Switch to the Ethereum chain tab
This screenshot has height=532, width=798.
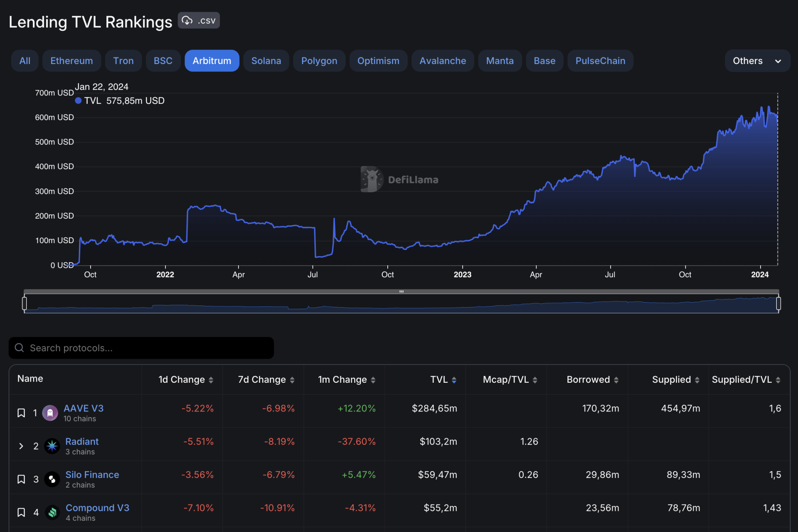click(x=71, y=61)
